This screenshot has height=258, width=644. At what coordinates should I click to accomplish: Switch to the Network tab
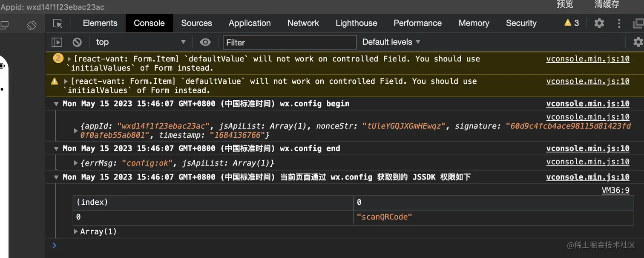(x=303, y=23)
